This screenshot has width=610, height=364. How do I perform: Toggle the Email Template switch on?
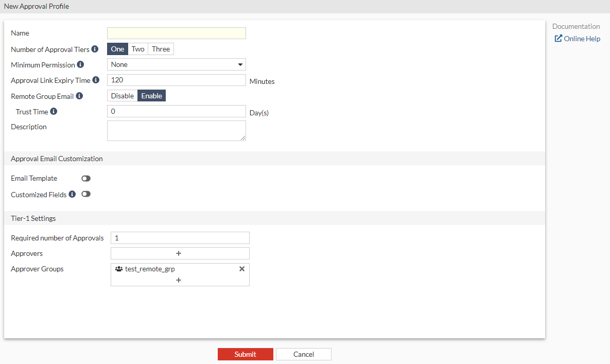coord(85,178)
